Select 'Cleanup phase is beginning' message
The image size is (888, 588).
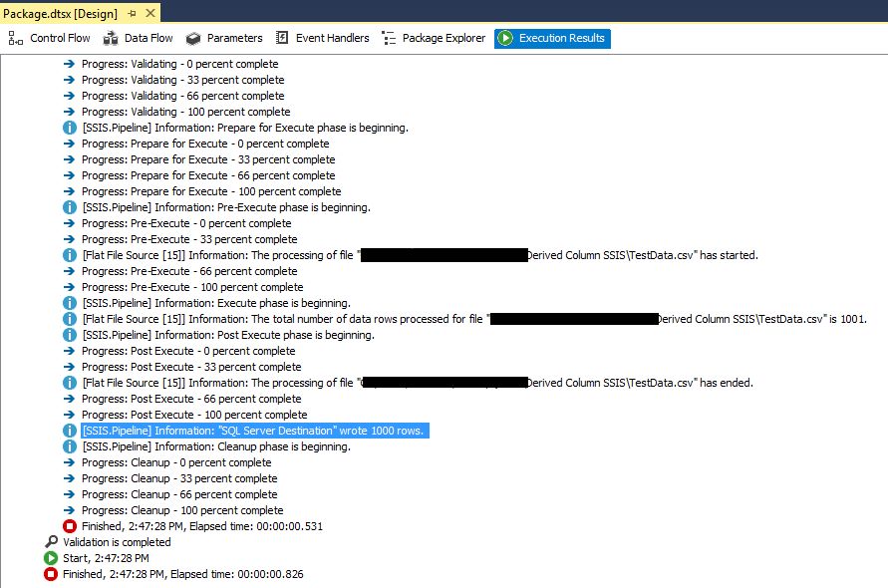pyautogui.click(x=216, y=446)
